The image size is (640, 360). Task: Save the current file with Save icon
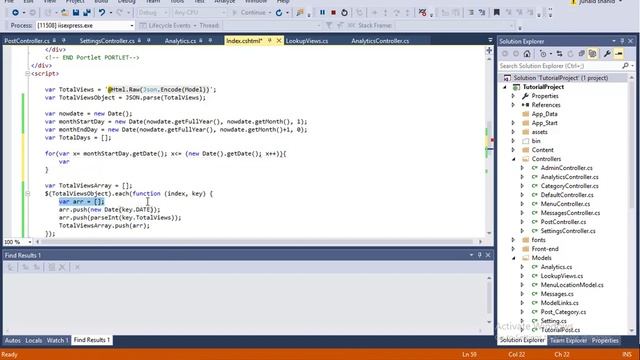pyautogui.click(x=76, y=13)
